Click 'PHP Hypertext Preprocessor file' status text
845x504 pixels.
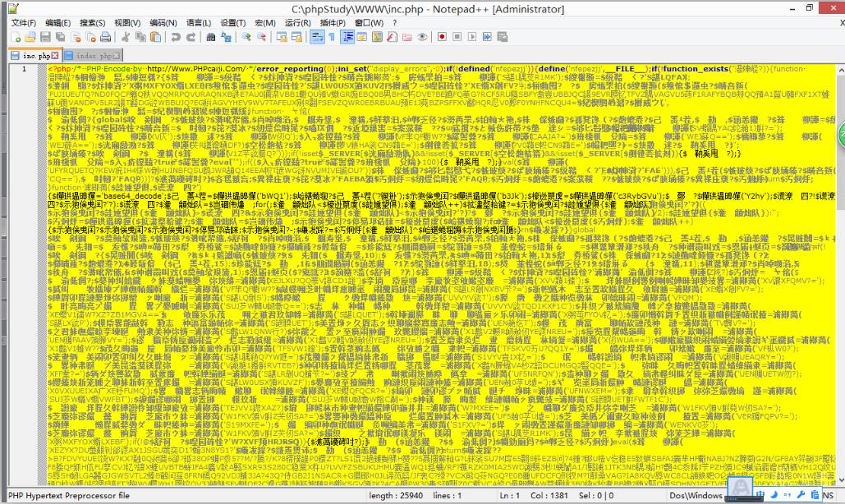69,496
